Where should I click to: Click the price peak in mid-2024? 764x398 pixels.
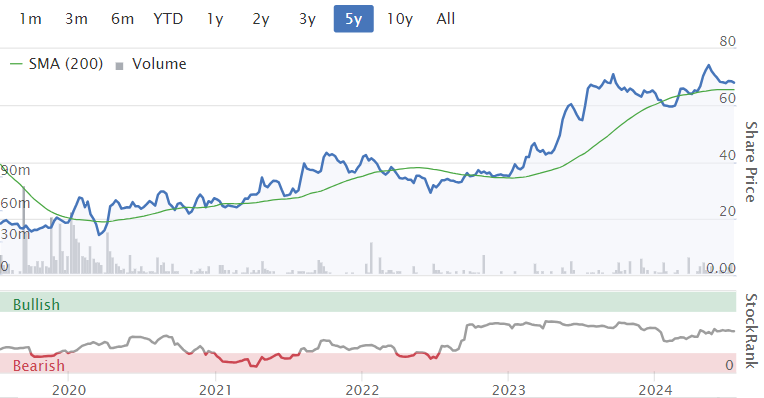click(708, 65)
